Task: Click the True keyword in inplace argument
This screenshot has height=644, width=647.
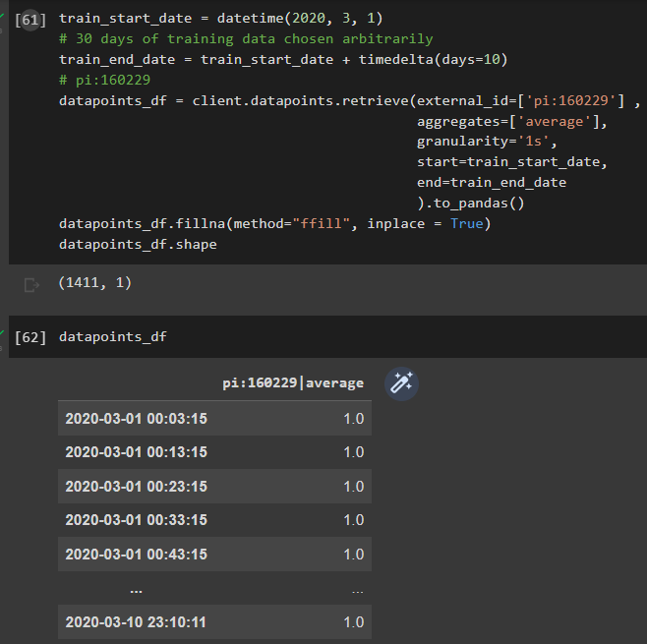Action: click(466, 223)
